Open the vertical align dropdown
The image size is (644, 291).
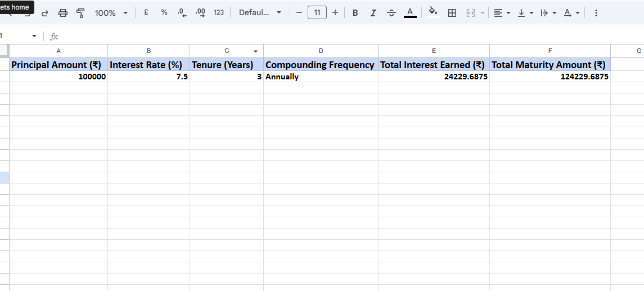click(x=525, y=13)
